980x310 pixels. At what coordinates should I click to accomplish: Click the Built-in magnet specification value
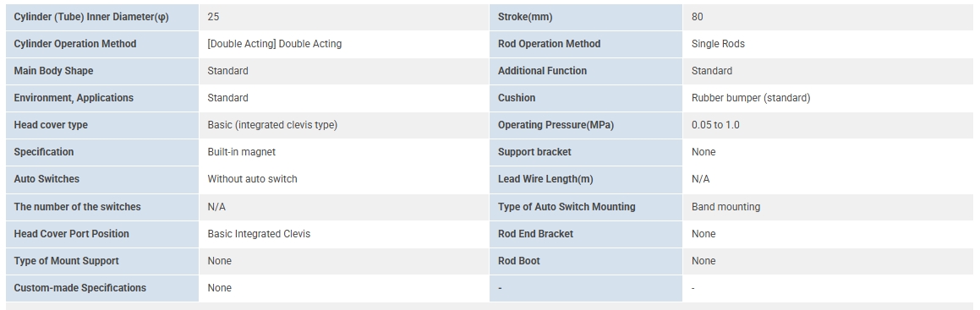coord(241,151)
